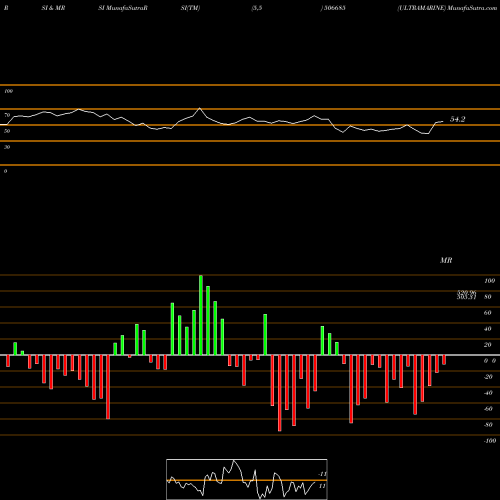Click the longest red MR histogram bar
Viewport: 500px width, 500px height.
point(279,393)
